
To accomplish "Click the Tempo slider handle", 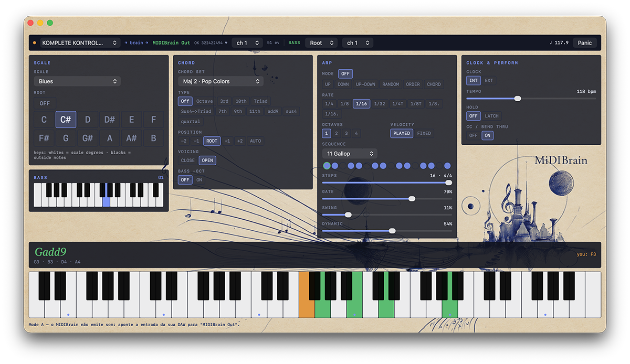I will (x=518, y=98).
